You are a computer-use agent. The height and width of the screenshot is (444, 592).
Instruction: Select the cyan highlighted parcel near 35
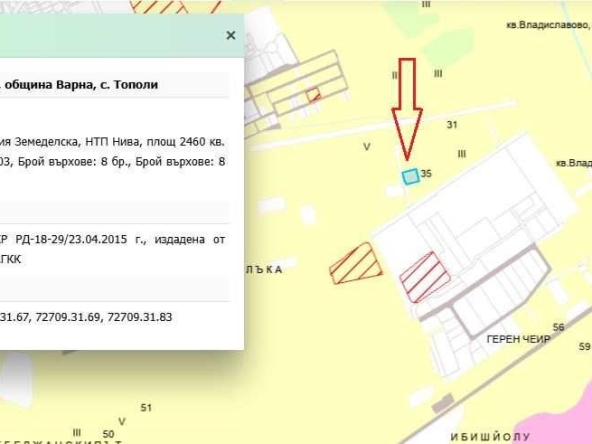[x=410, y=176]
